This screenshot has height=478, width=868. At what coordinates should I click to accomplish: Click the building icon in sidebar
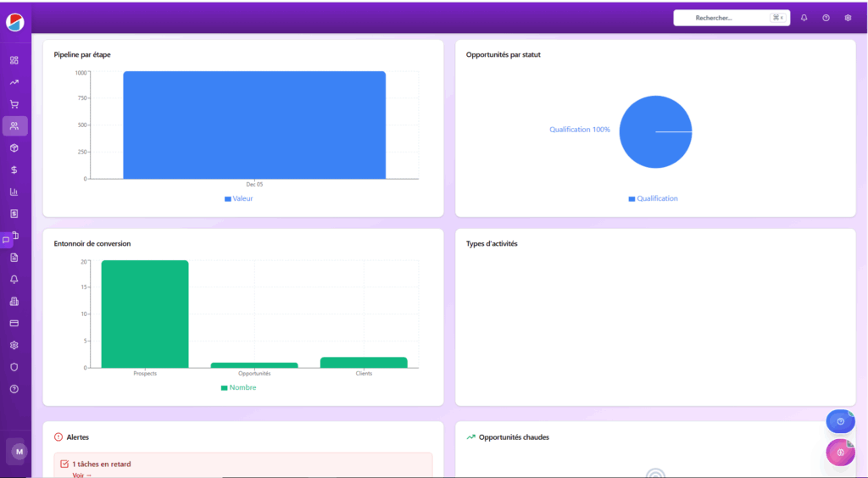point(14,301)
